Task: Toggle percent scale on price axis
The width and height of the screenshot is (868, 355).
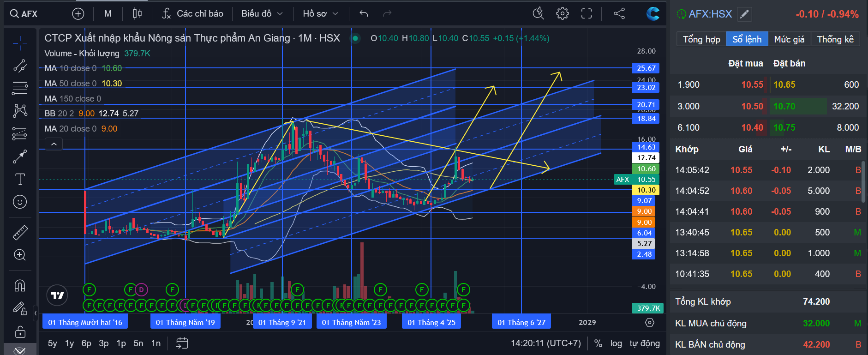Action: click(x=598, y=343)
